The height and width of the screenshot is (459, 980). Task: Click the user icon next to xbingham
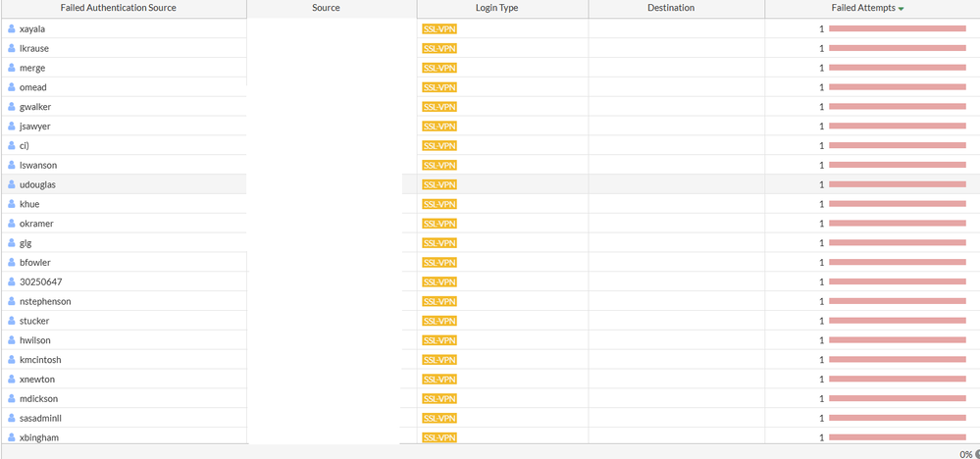(x=12, y=437)
